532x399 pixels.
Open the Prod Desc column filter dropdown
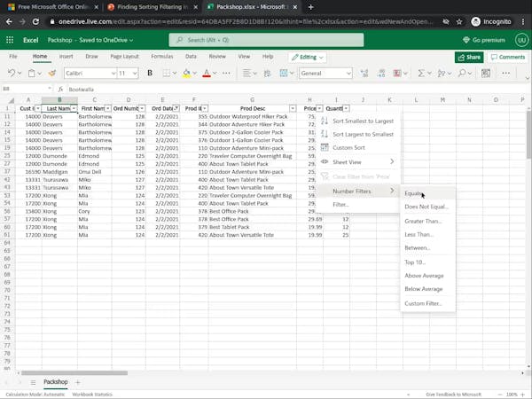pyautogui.click(x=293, y=108)
